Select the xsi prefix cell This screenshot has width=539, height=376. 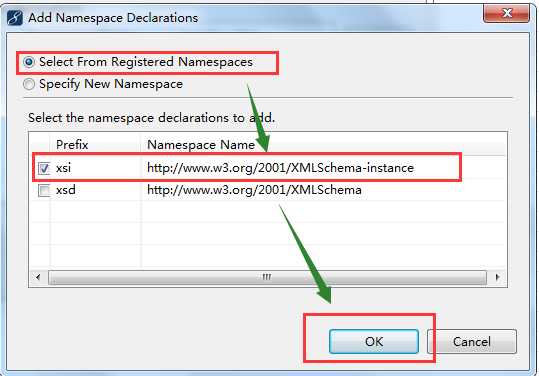click(64, 168)
